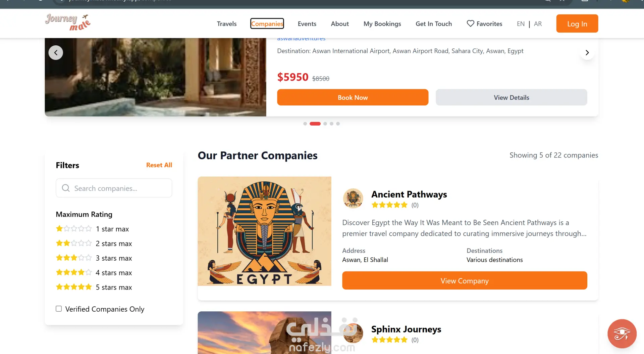Open View Company for Ancient Pathways
Viewport: 644px width, 354px height.
[465, 280]
